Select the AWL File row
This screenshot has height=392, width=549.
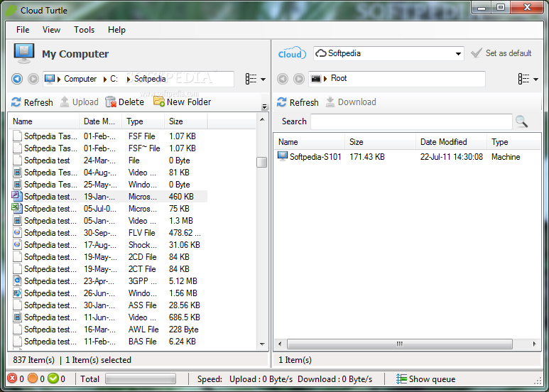pos(109,330)
